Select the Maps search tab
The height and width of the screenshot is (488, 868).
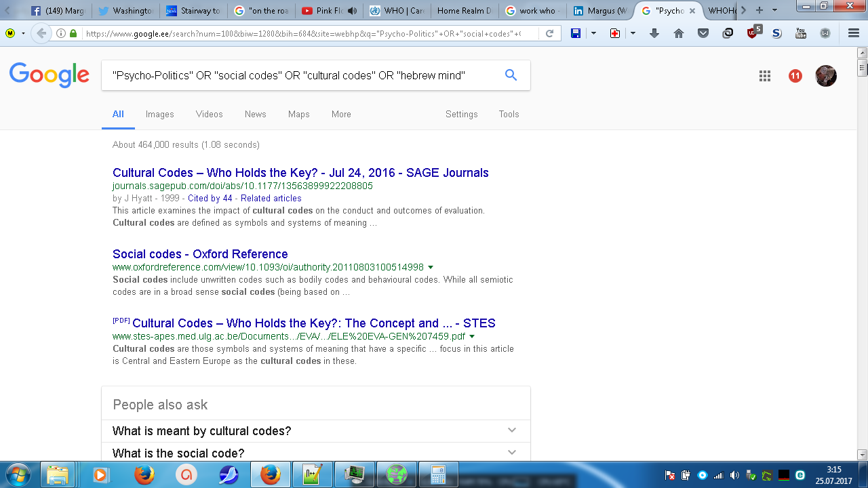coord(299,115)
